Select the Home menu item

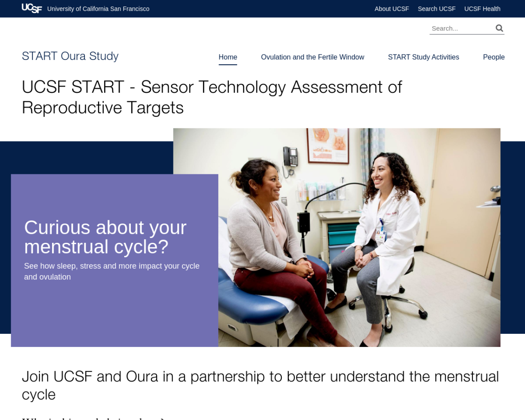click(228, 57)
